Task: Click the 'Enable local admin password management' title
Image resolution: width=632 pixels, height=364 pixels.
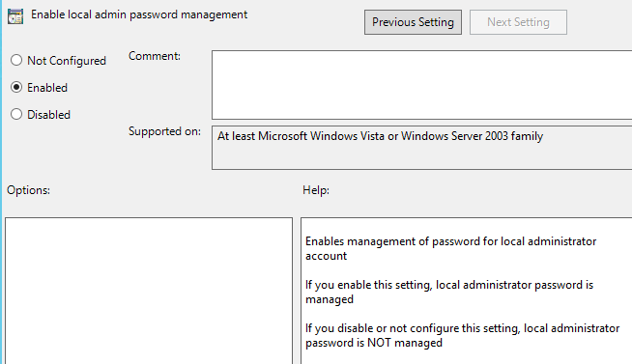Action: 139,14
